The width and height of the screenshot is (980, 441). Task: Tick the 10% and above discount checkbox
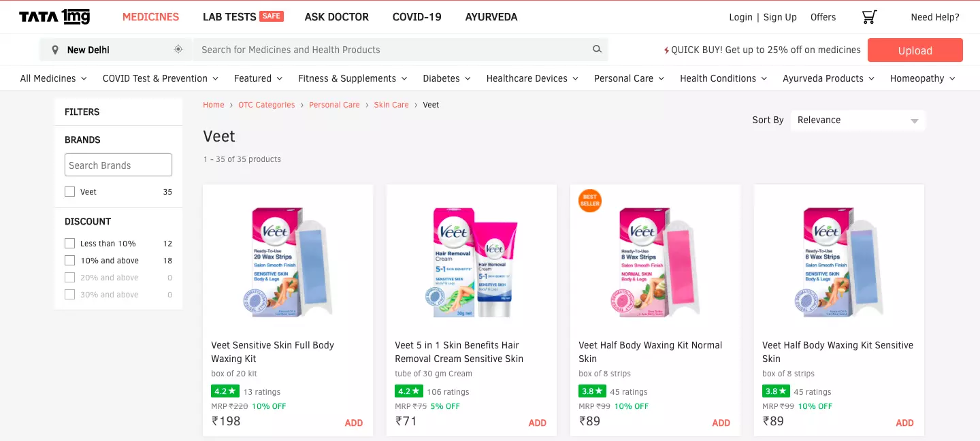point(69,261)
